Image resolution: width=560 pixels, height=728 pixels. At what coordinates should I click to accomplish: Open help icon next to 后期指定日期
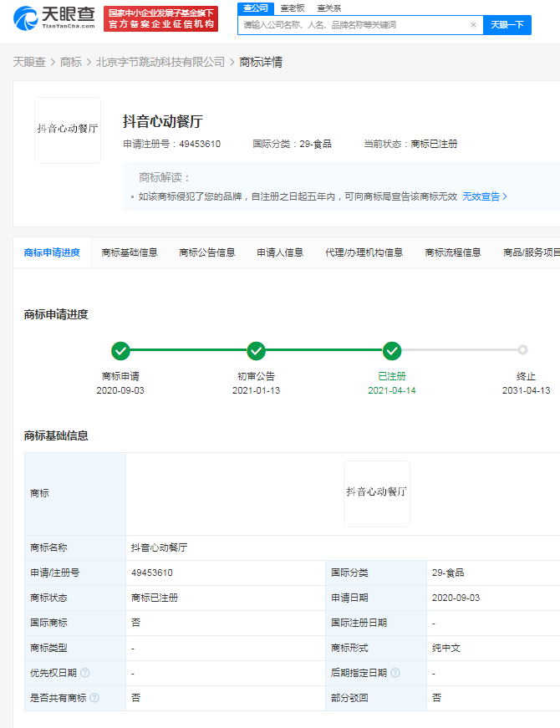395,672
